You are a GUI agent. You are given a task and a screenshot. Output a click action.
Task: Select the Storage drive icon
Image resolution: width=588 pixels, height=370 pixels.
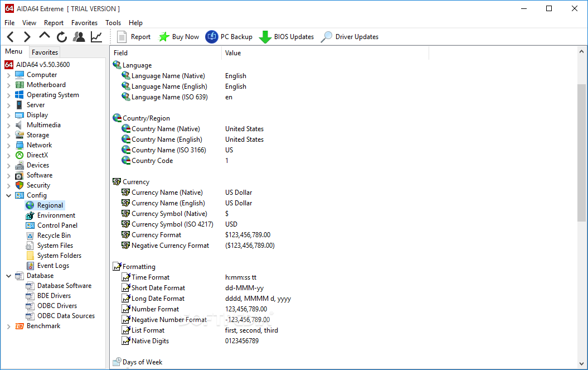20,135
